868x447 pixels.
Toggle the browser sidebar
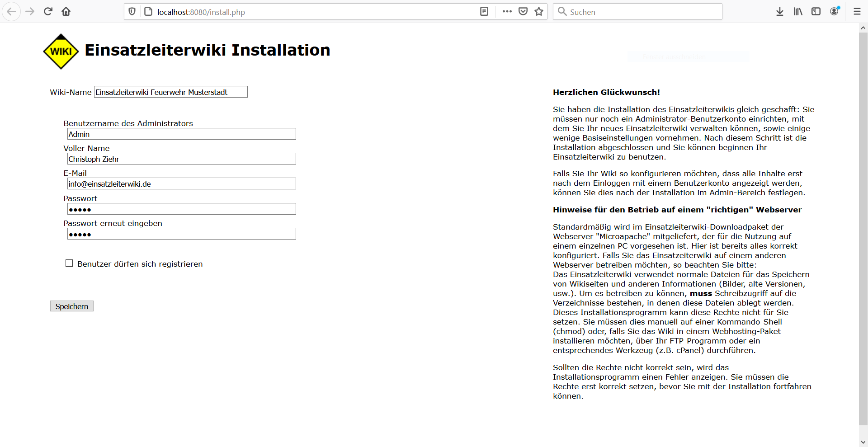coord(816,12)
